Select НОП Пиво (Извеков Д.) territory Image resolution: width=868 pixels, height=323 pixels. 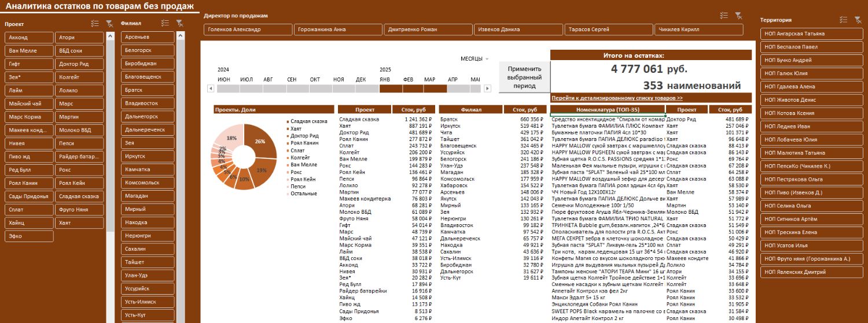coord(812,192)
